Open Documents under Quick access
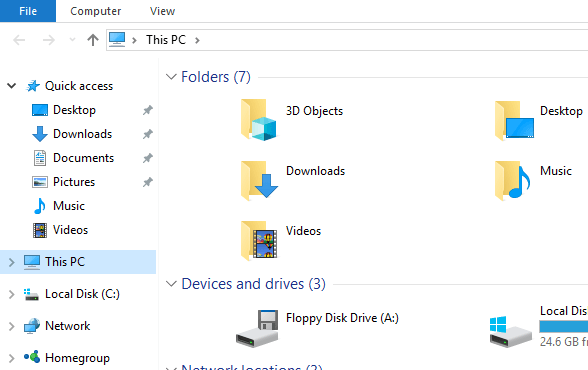 click(x=83, y=158)
